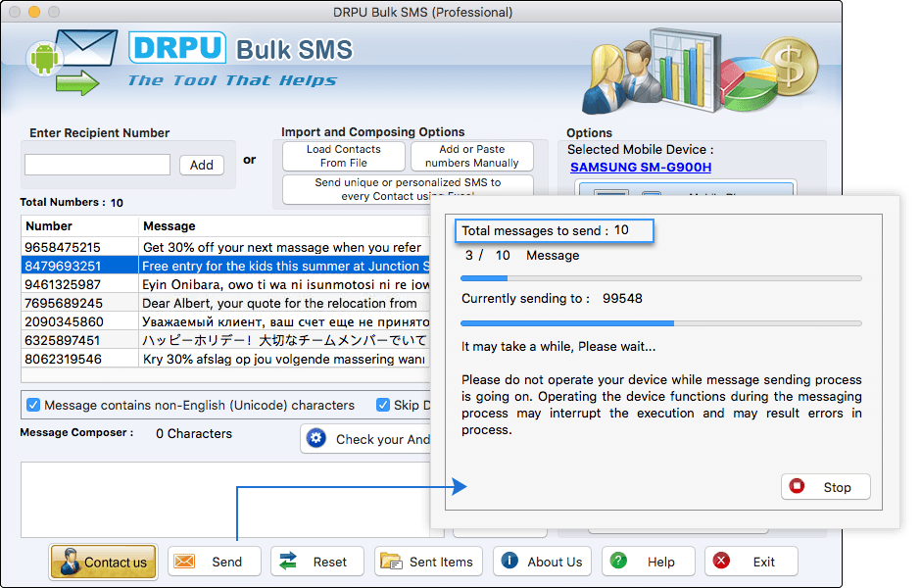Screen dimensions: 921x588
Task: Click the green arrows Reset icon
Action: point(288,562)
